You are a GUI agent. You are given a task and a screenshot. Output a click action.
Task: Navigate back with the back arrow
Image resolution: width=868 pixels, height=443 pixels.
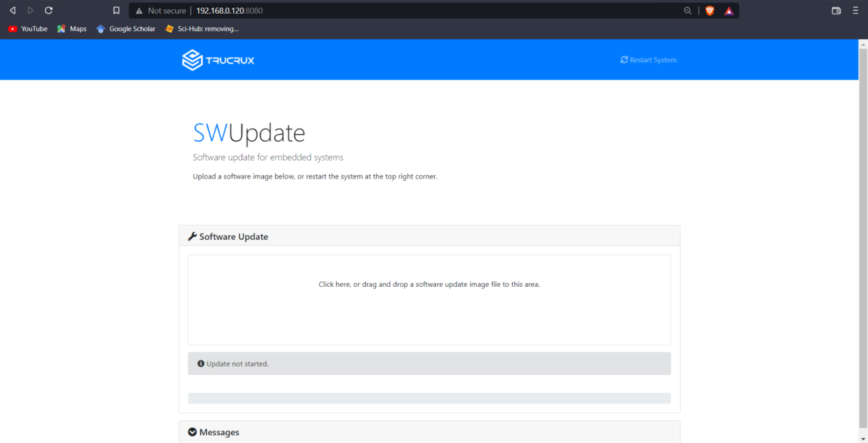[12, 10]
